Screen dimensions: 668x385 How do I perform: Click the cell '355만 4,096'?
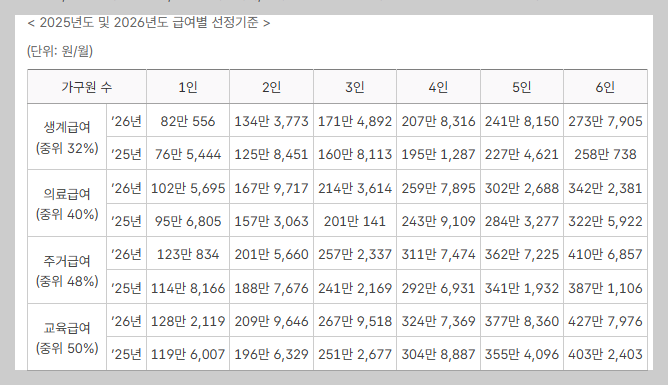(x=522, y=354)
